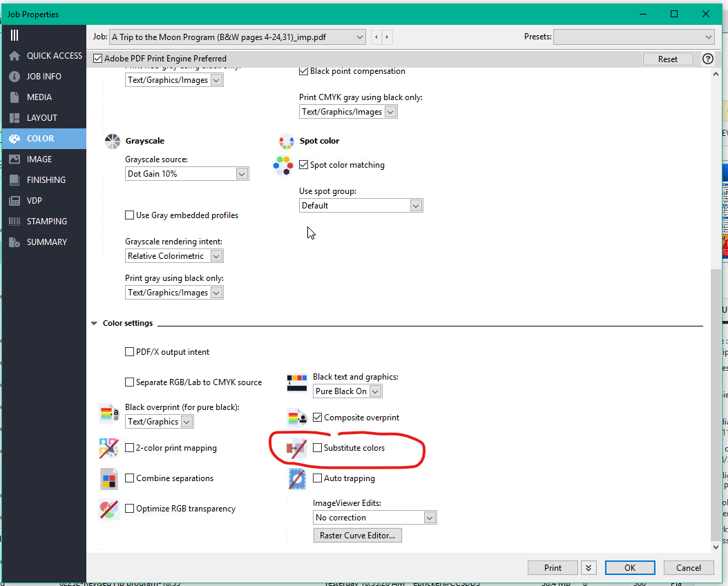Image resolution: width=728 pixels, height=586 pixels.
Task: Click the Stamping barcode icon
Action: tap(15, 222)
